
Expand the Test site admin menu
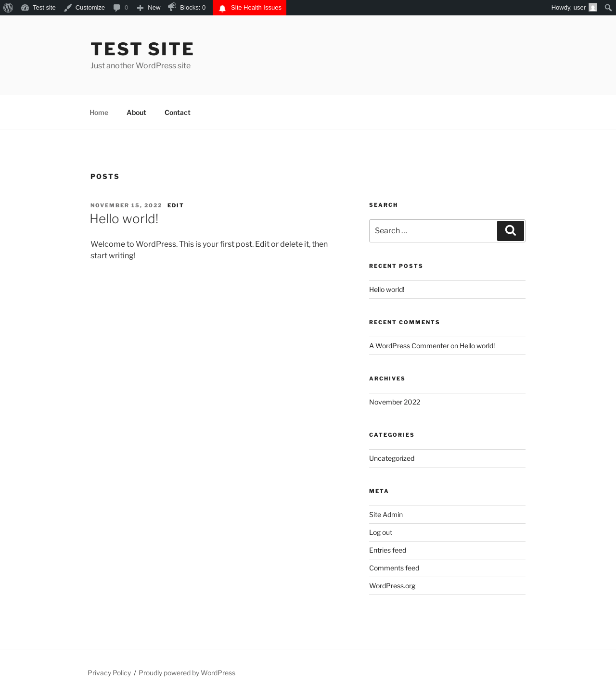coord(38,8)
